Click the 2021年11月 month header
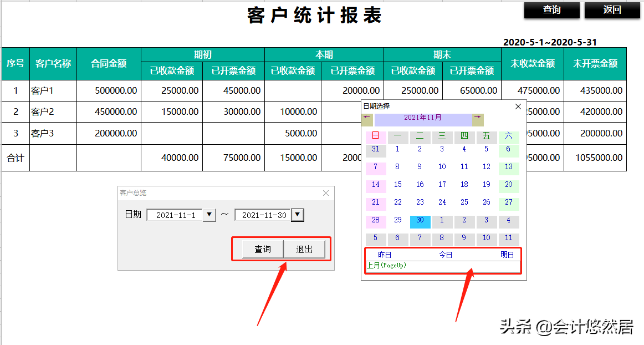This screenshot has height=345, width=644. click(x=422, y=118)
